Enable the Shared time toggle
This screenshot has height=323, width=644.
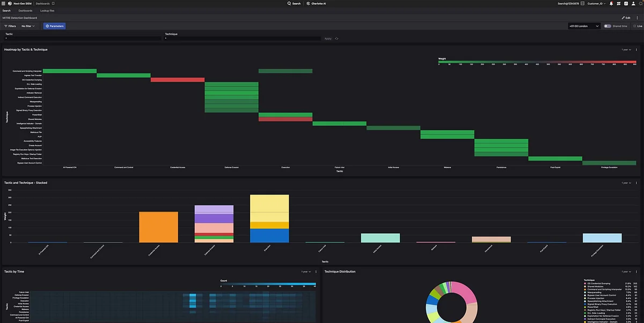607,26
